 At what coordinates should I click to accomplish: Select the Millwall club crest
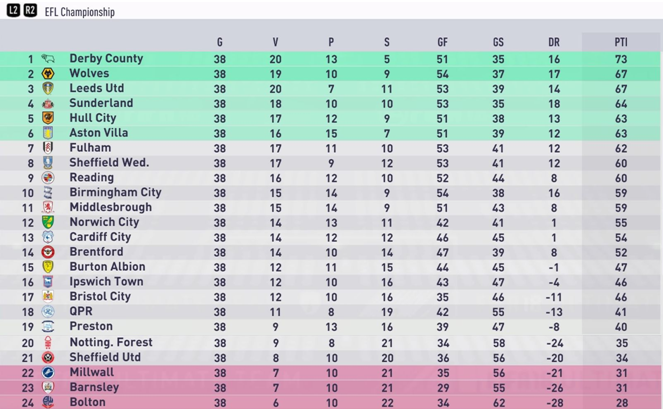[x=48, y=373]
